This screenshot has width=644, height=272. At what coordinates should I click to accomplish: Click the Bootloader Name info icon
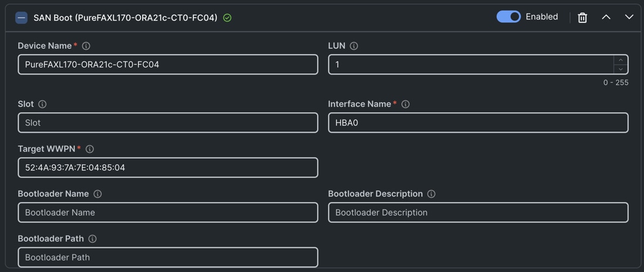click(x=97, y=194)
